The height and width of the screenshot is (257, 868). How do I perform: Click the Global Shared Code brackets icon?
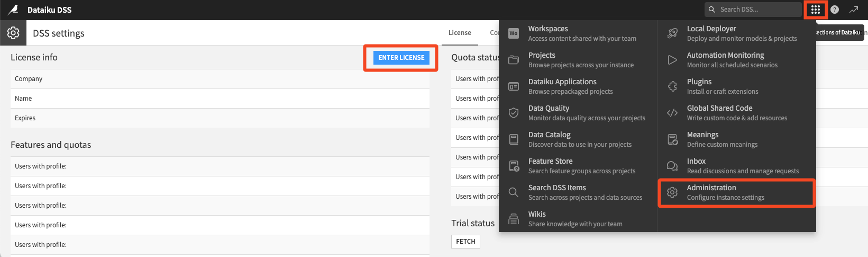pos(672,113)
